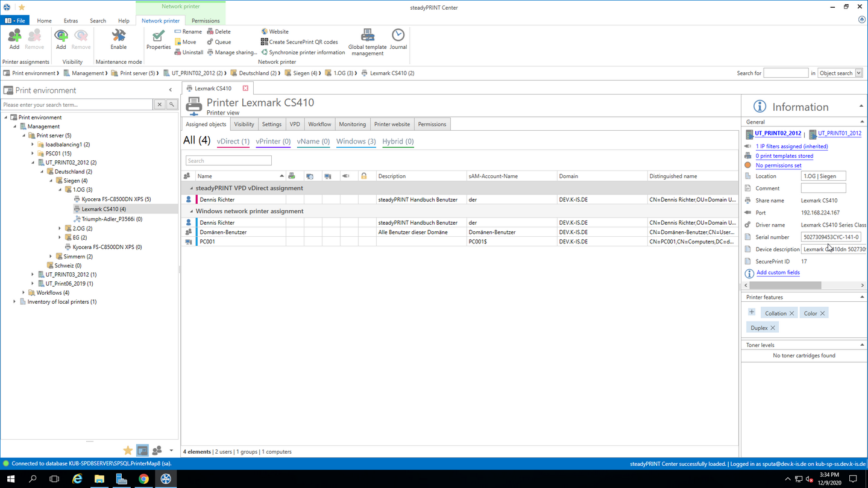This screenshot has height=488, width=868.
Task: Click the assigned objects Search field
Action: (x=228, y=161)
